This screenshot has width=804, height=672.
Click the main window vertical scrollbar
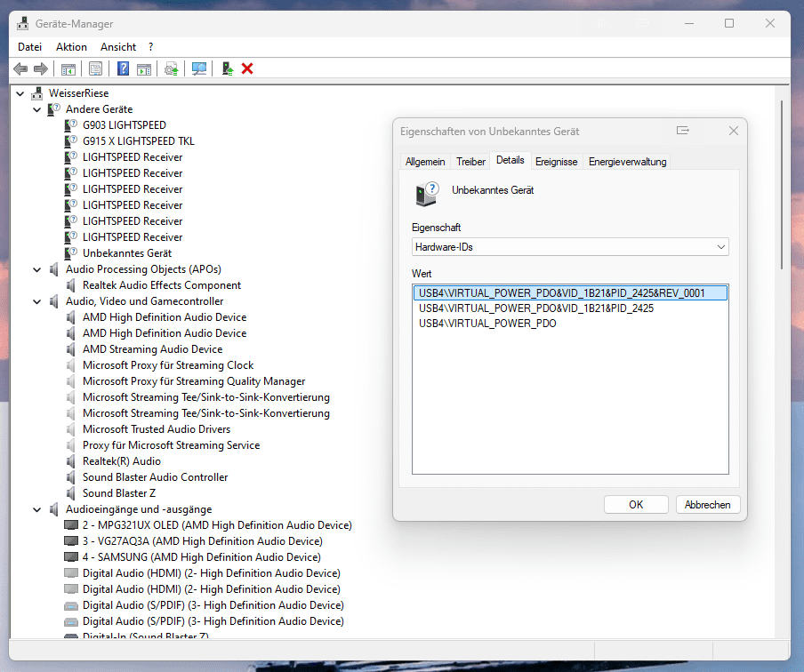(x=782, y=185)
